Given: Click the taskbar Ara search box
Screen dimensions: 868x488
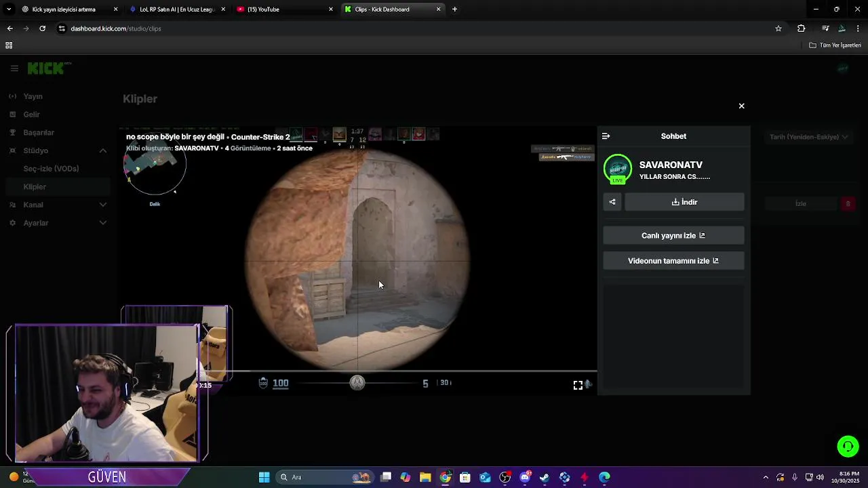Looking at the screenshot, I should (x=324, y=477).
